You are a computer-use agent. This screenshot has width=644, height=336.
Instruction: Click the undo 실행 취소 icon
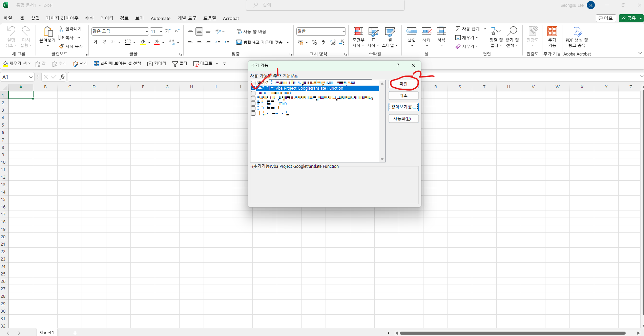point(11,31)
